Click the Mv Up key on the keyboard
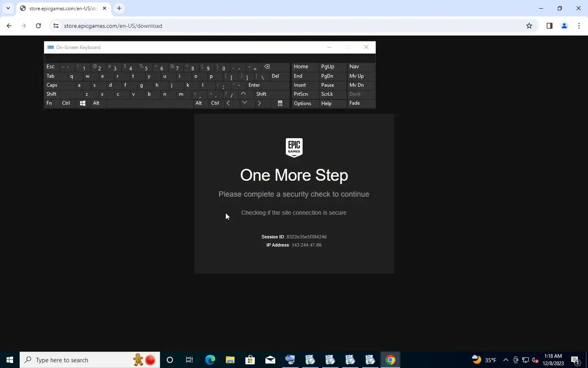The height and width of the screenshot is (368, 588). 361,76
